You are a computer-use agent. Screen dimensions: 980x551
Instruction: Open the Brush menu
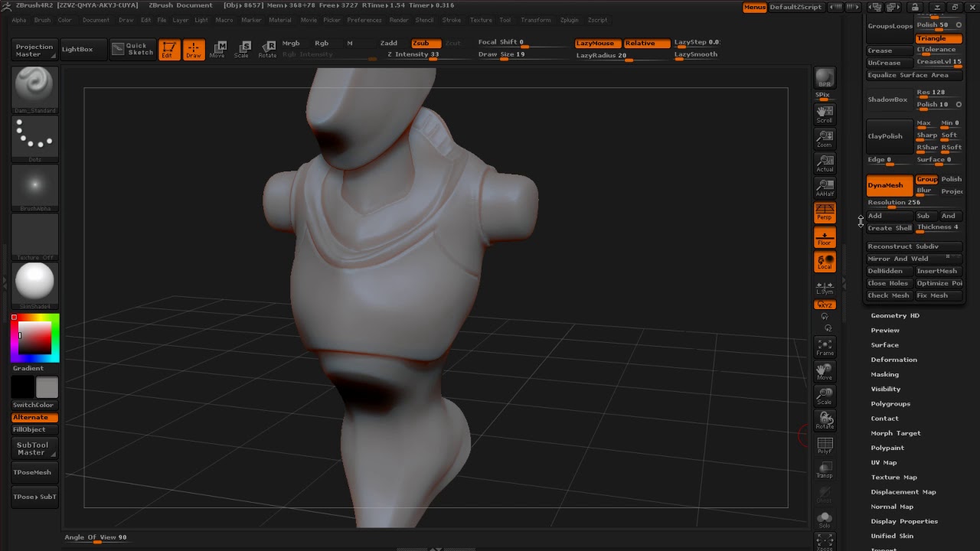[x=42, y=20]
